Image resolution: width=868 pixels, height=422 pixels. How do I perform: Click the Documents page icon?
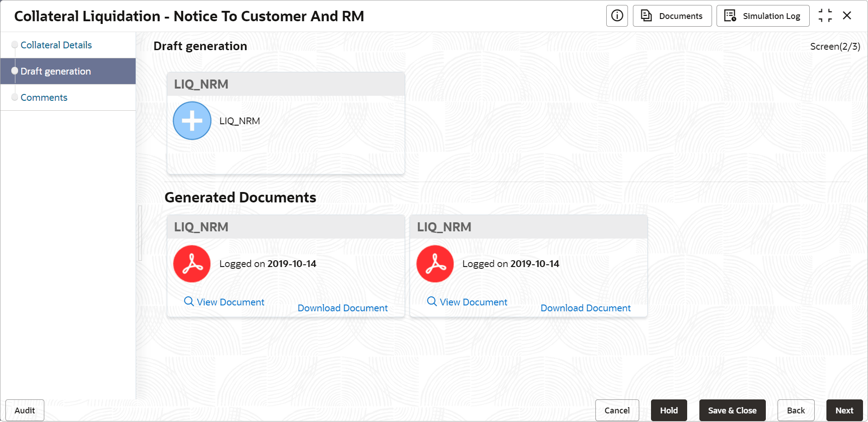tap(646, 16)
